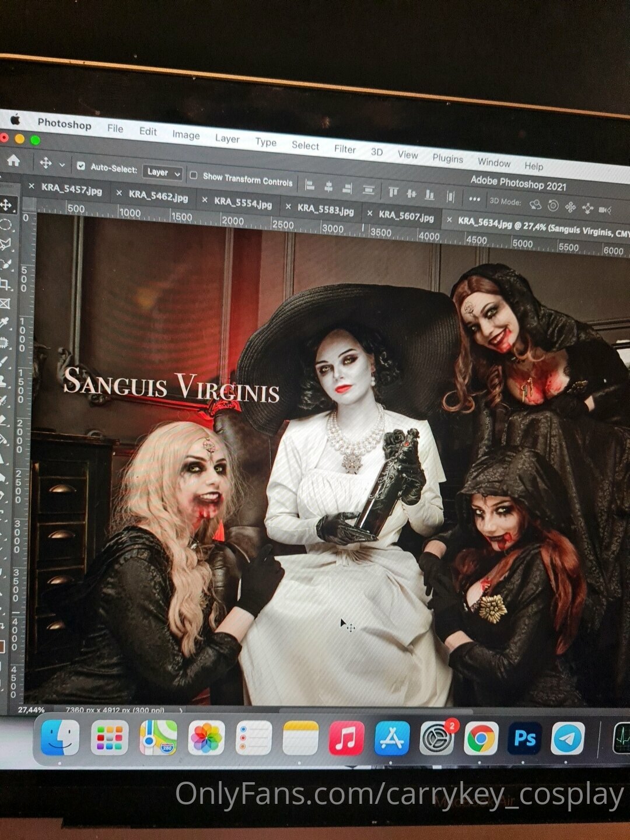
Task: Click the 3D Mode roll icon
Action: tap(553, 206)
